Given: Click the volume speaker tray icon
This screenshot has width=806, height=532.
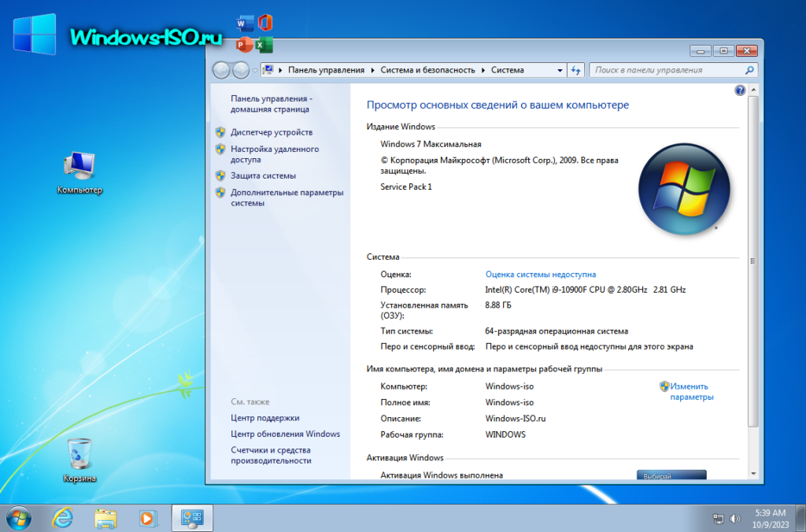Looking at the screenshot, I should coord(735,519).
